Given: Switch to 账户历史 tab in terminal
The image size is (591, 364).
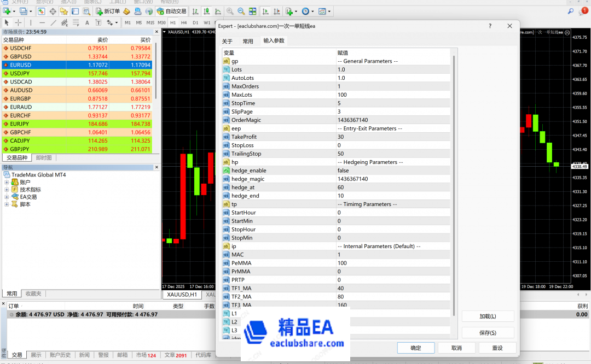Looking at the screenshot, I should pyautogui.click(x=60, y=355).
